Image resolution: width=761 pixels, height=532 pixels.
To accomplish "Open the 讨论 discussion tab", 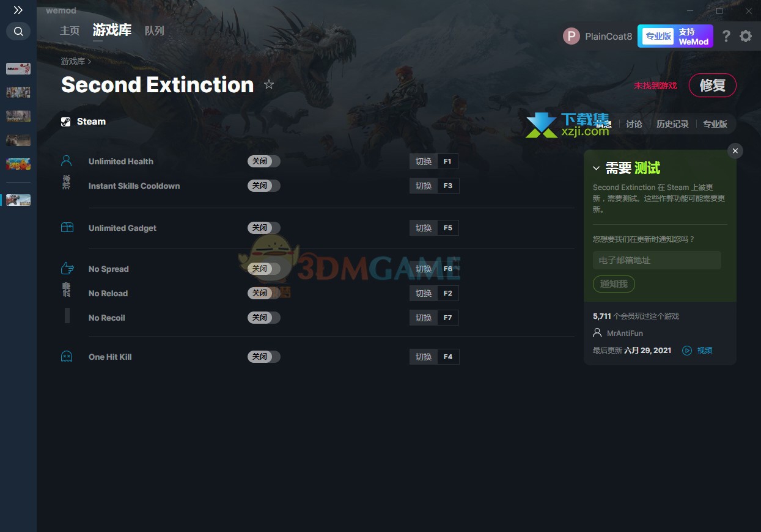I will tap(634, 124).
